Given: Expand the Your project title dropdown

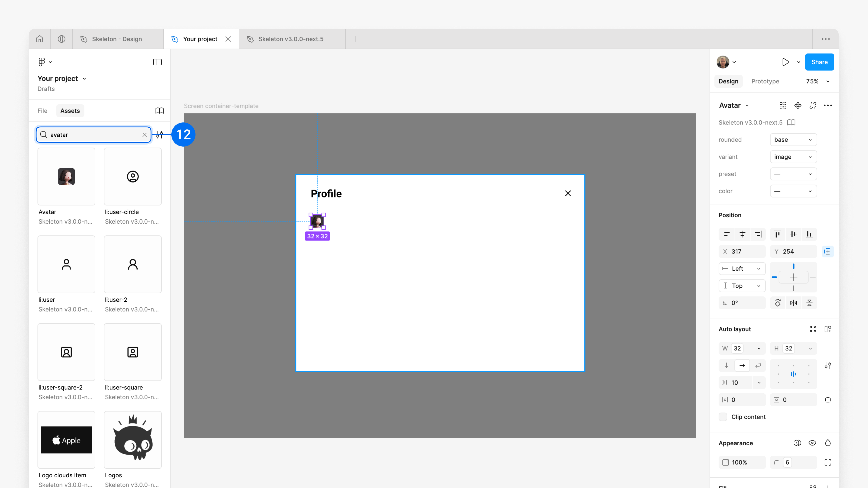Looking at the screenshot, I should click(x=84, y=79).
